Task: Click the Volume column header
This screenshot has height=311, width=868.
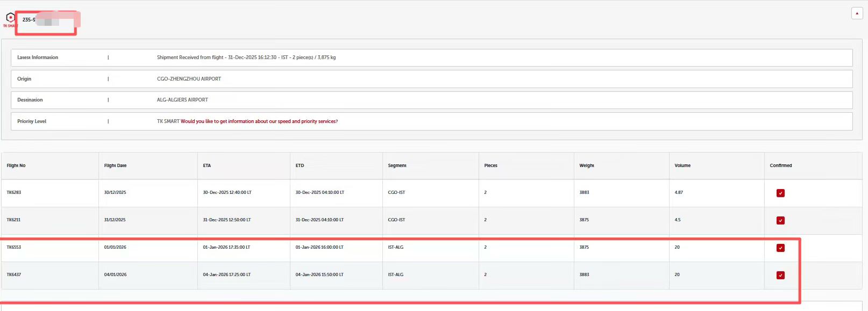Action: [x=682, y=165]
